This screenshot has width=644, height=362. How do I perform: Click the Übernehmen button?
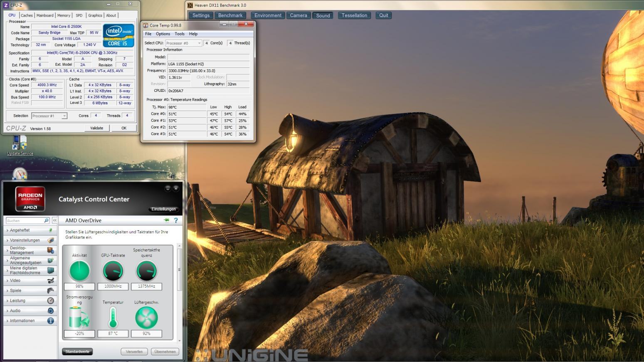coord(165,352)
